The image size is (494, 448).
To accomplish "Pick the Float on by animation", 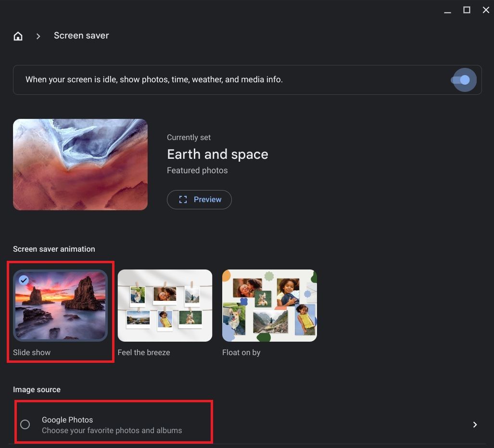I will click(269, 306).
